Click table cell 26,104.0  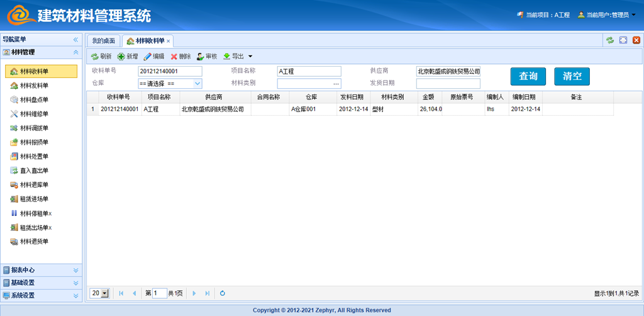(x=431, y=110)
